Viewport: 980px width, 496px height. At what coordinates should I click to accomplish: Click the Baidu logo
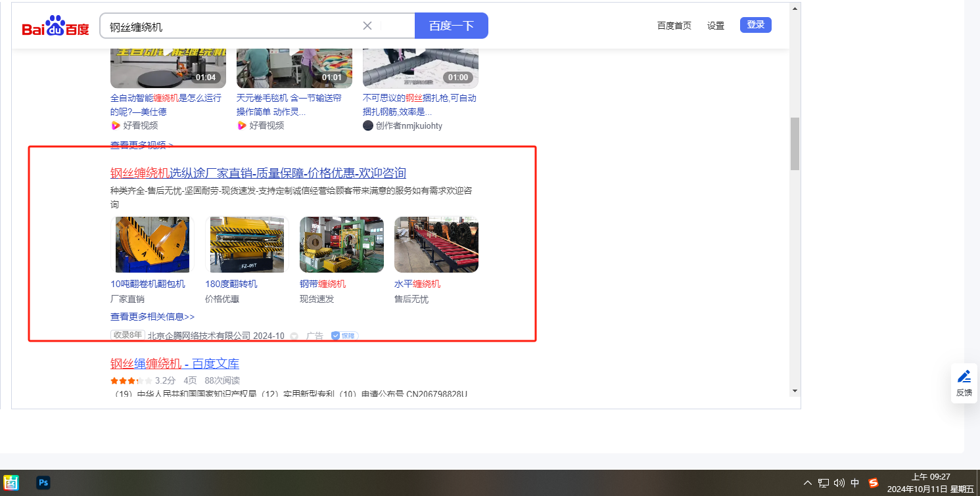point(55,26)
